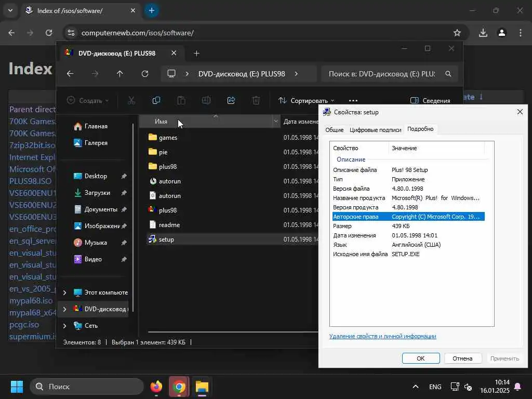This screenshot has width=532, height=399.
Task: Click the File Explorer taskbar icon
Action: click(202, 387)
